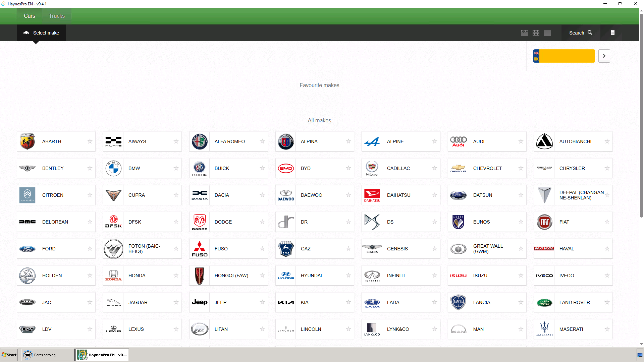This screenshot has width=644, height=362.
Task: Click the Jeep wordmark logo
Action: (x=200, y=302)
